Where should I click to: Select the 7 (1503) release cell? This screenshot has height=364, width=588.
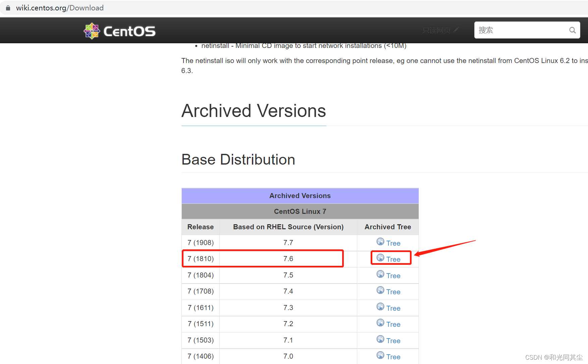click(x=201, y=340)
